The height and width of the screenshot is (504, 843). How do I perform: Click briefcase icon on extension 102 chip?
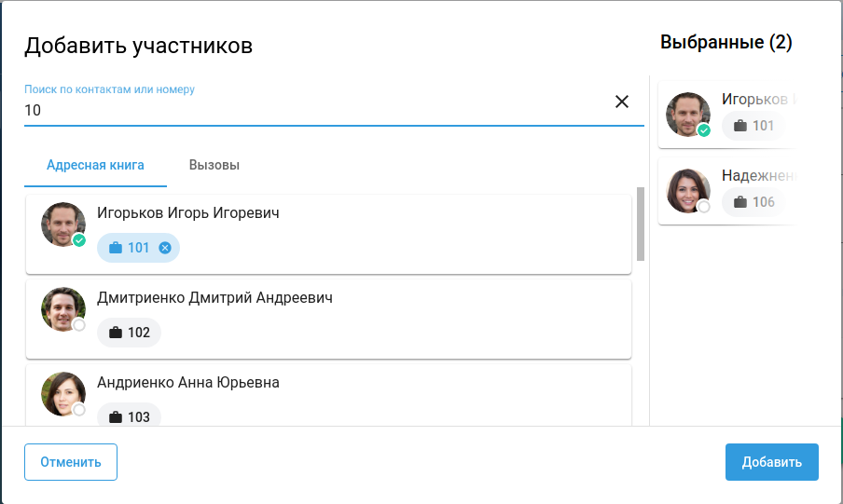coord(116,333)
